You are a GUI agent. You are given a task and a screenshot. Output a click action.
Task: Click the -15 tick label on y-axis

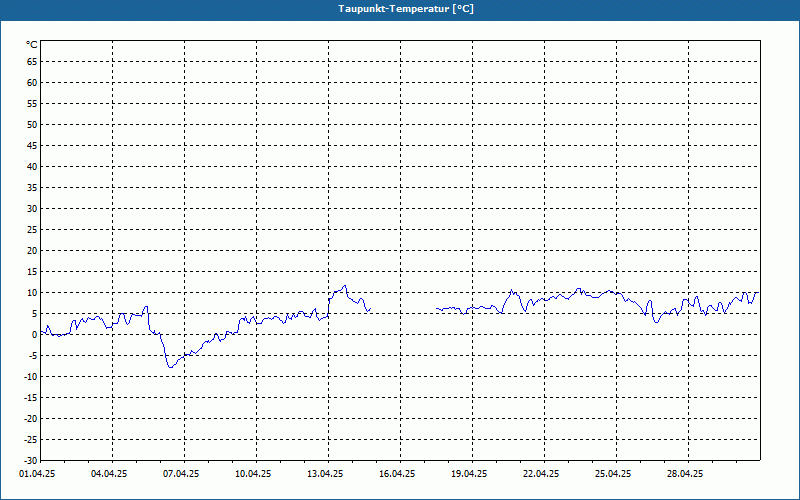tap(30, 398)
